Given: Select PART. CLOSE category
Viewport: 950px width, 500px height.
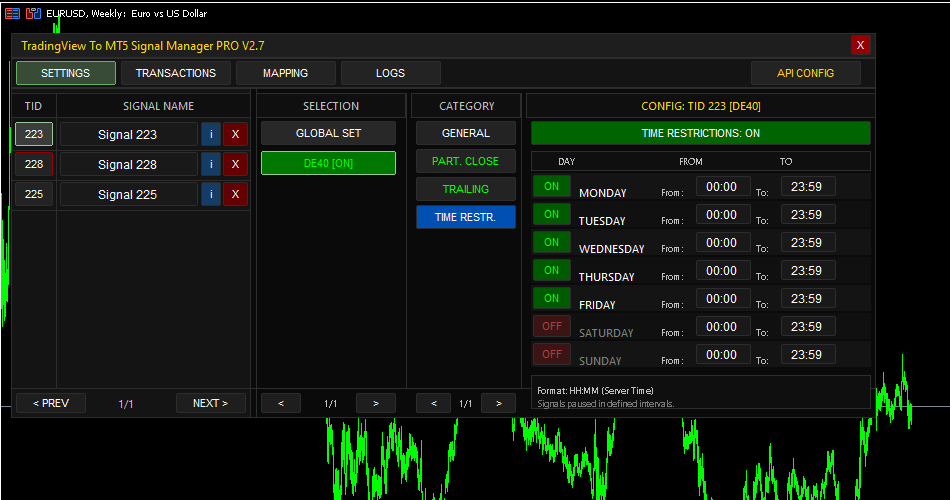Looking at the screenshot, I should (x=465, y=161).
